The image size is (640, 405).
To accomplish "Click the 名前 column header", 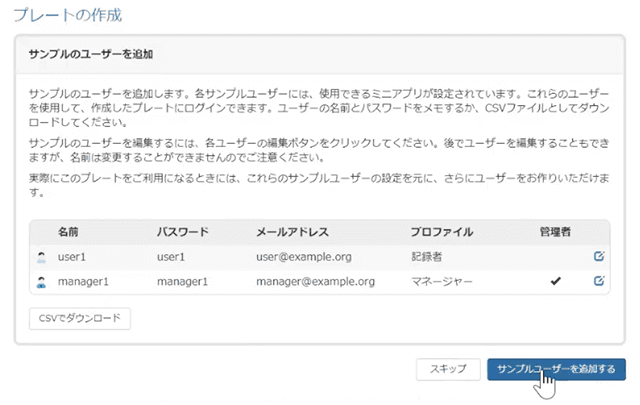I will pyautogui.click(x=68, y=232).
